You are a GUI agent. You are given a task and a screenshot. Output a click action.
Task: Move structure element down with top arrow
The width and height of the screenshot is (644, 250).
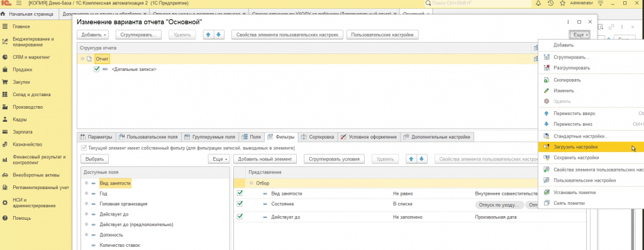pos(218,35)
